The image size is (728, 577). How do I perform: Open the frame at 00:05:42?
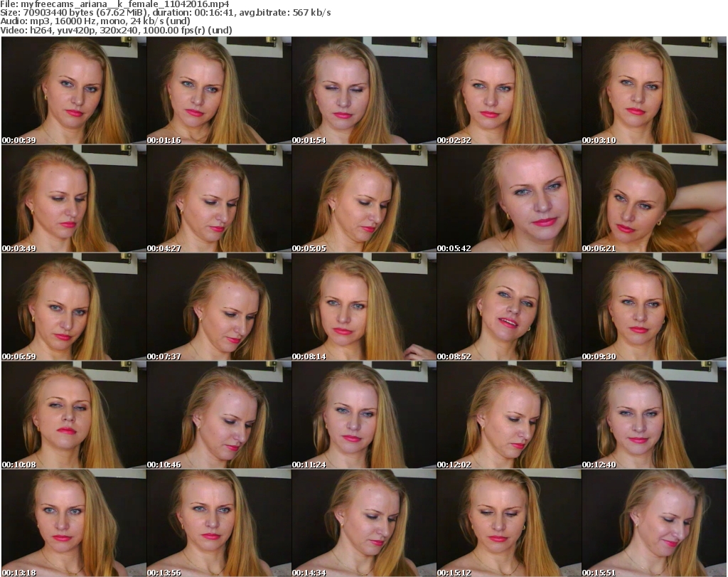(x=509, y=198)
